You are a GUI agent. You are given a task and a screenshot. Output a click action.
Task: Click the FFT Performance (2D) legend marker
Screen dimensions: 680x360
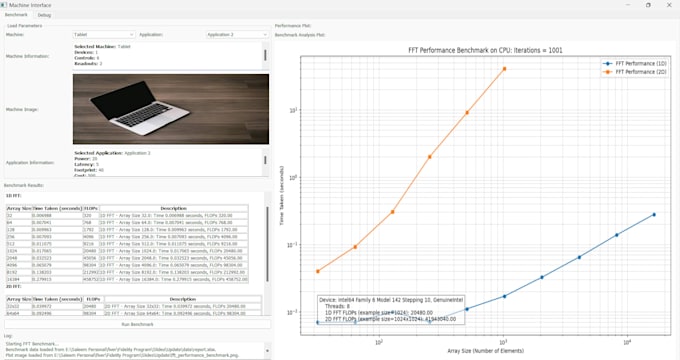click(x=607, y=72)
